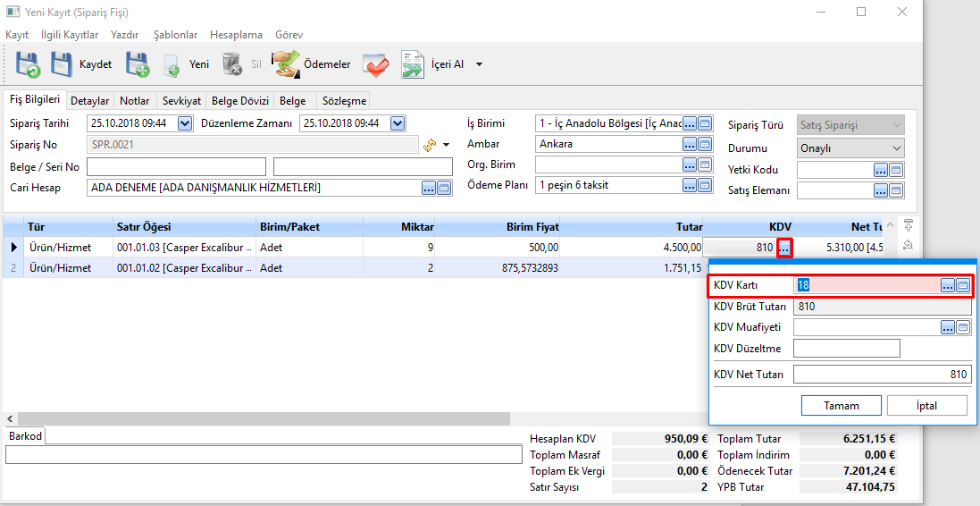The width and height of the screenshot is (980, 506).
Task: Open the Düzenleme Zamanı date dropdown
Action: (398, 123)
